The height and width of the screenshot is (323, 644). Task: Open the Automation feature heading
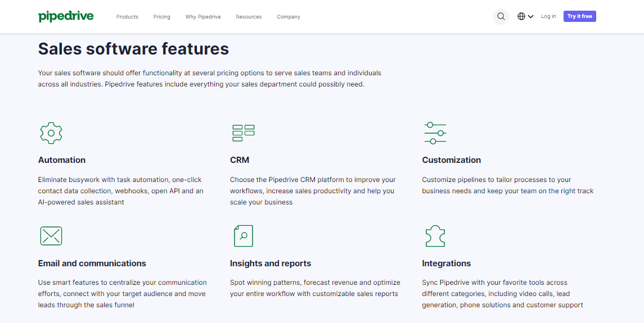62,160
